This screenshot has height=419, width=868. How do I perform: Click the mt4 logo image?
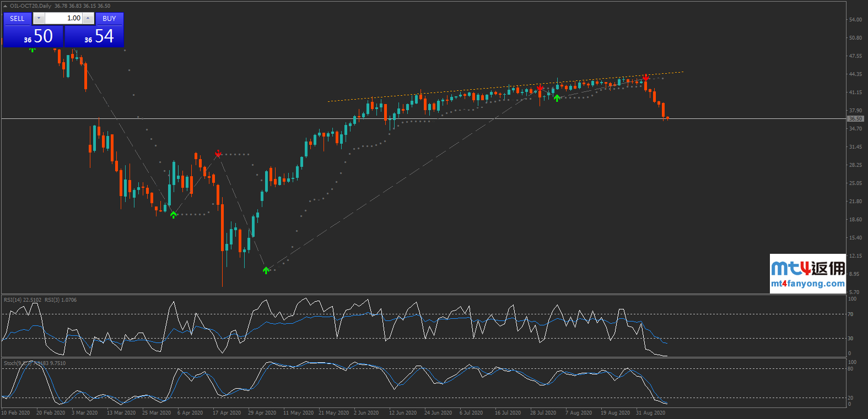tap(807, 268)
